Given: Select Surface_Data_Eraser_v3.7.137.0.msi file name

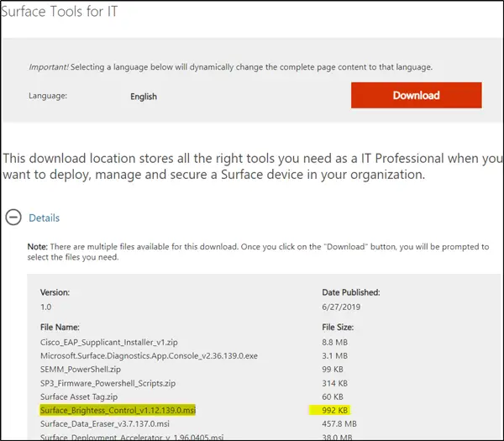Looking at the screenshot, I should point(105,423).
